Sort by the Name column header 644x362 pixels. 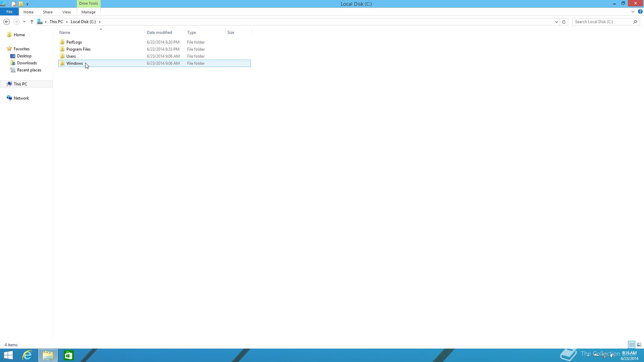pyautogui.click(x=101, y=33)
